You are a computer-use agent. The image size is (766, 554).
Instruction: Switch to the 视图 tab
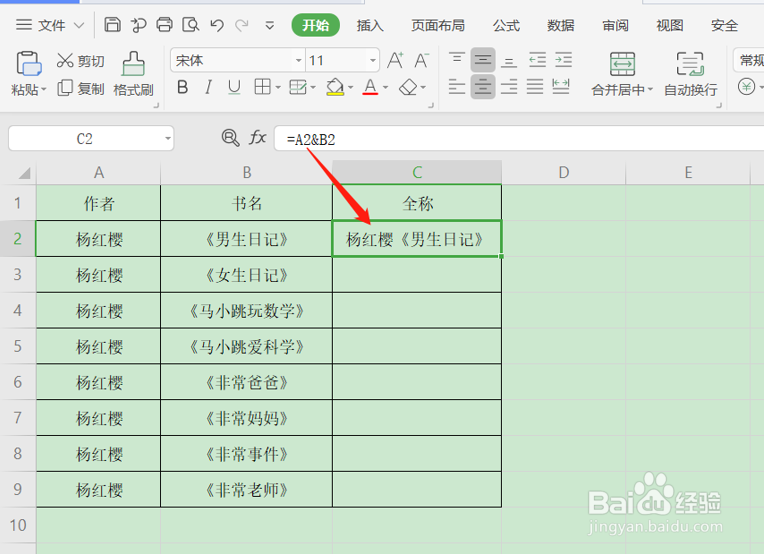pos(669,25)
